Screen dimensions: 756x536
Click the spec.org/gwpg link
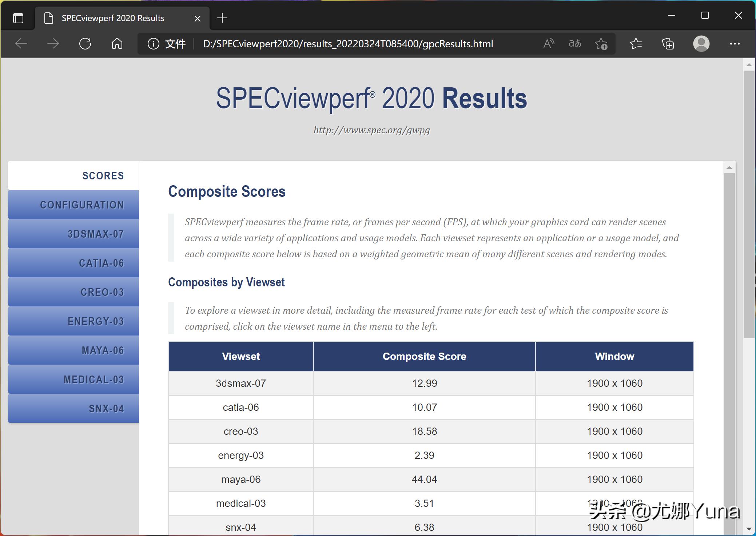click(x=371, y=130)
